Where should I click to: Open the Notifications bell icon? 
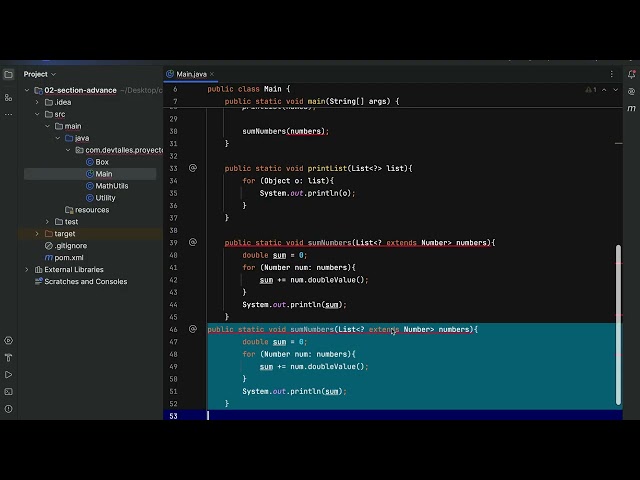pos(631,74)
